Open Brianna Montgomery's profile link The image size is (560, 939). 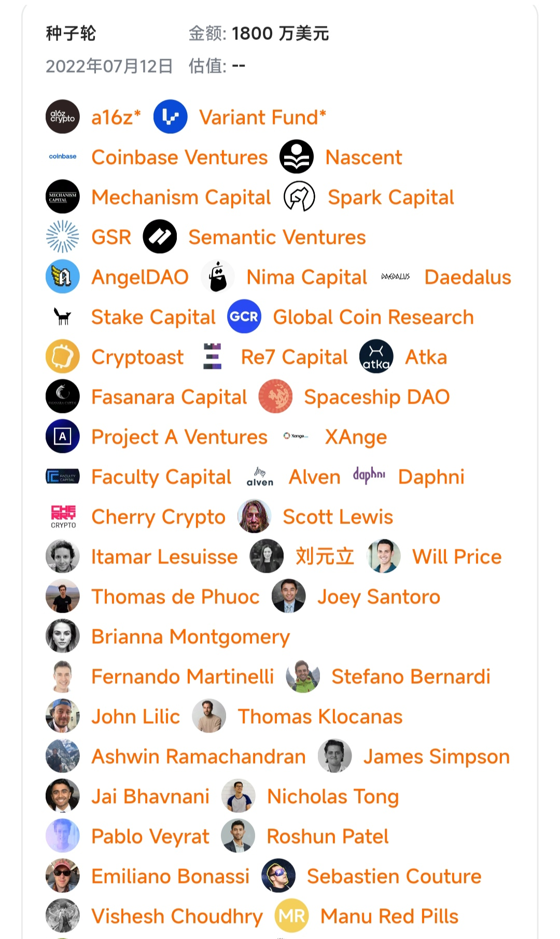coord(190,637)
